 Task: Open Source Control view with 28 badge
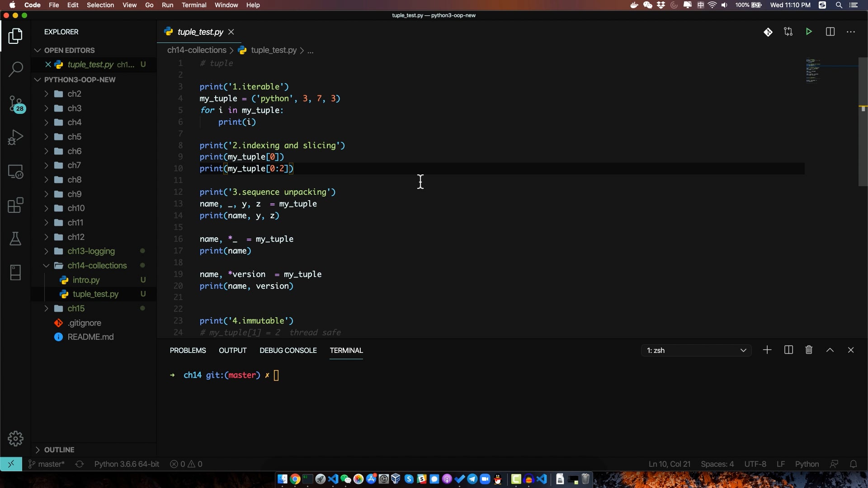point(15,104)
